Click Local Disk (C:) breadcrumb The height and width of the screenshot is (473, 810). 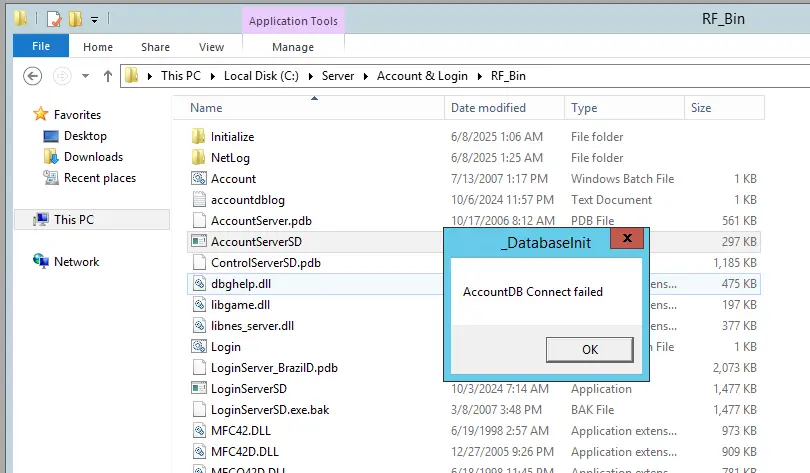(x=261, y=76)
